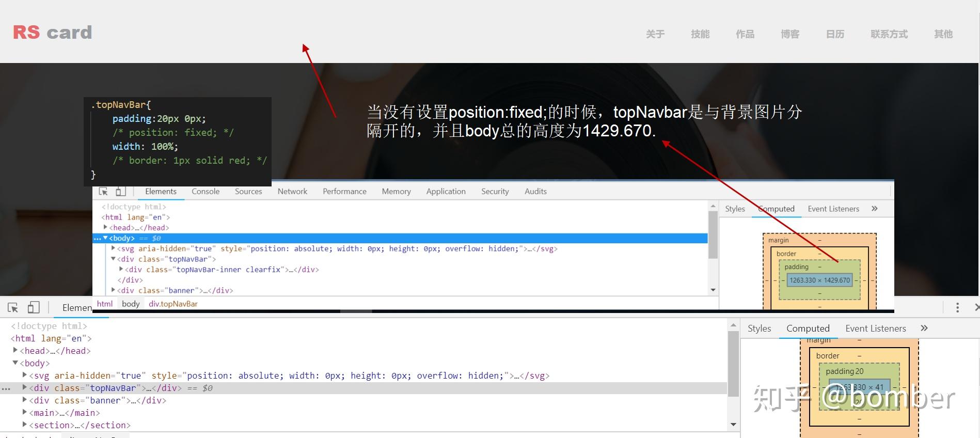Click the inspect element icon in lower DevTools
The image size is (980, 438).
pos(13,308)
